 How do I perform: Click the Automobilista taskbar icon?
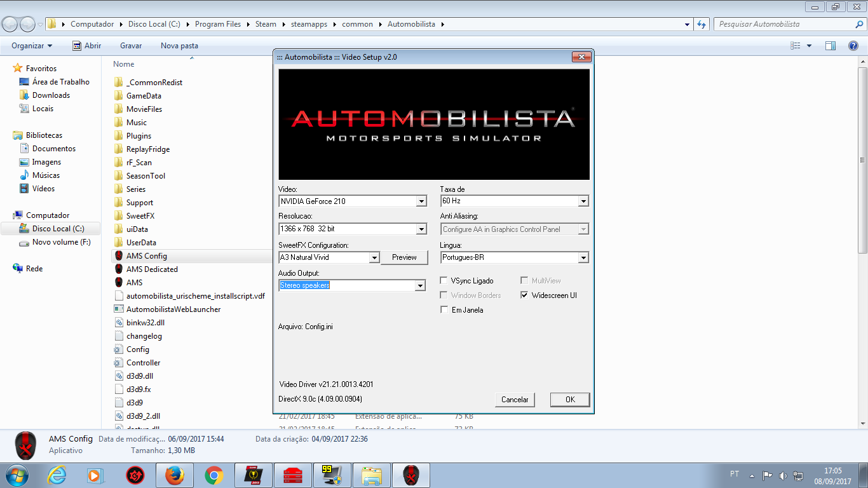pos(411,475)
